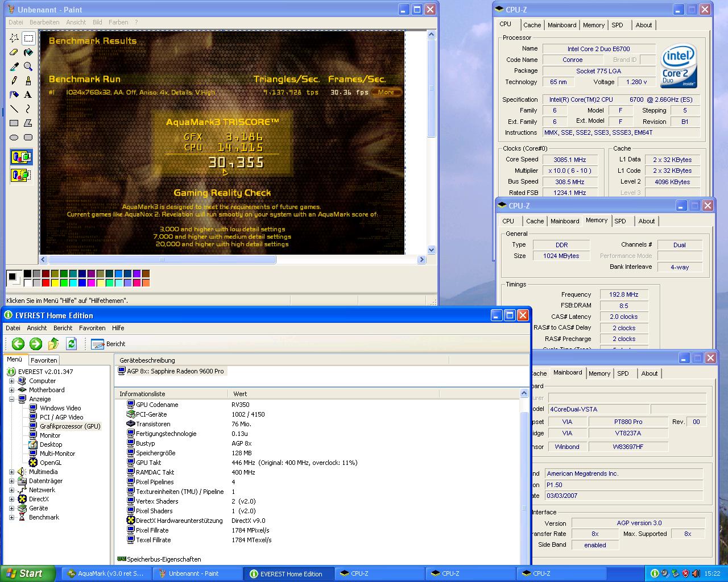728x582 pixels.
Task: Enable opaque selection option in Paint
Action: tap(21, 157)
